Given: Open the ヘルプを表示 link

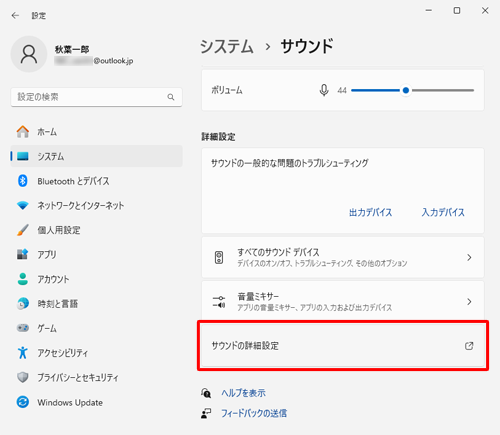Looking at the screenshot, I should tap(243, 393).
